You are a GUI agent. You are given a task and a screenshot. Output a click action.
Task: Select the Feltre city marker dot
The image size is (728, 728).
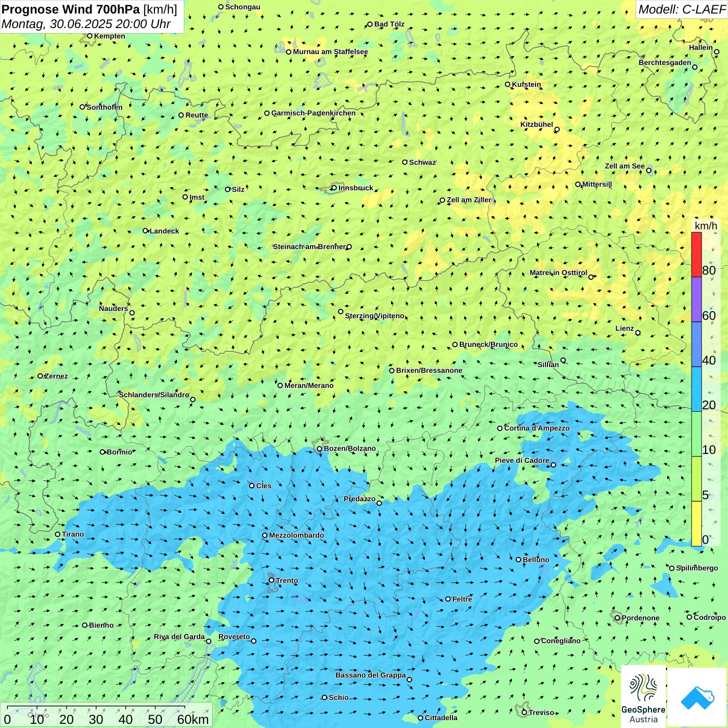click(448, 599)
